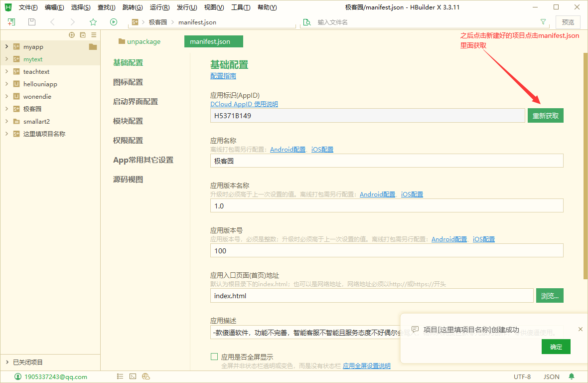Click the file search icon
This screenshot has height=383, width=588.
point(307,22)
